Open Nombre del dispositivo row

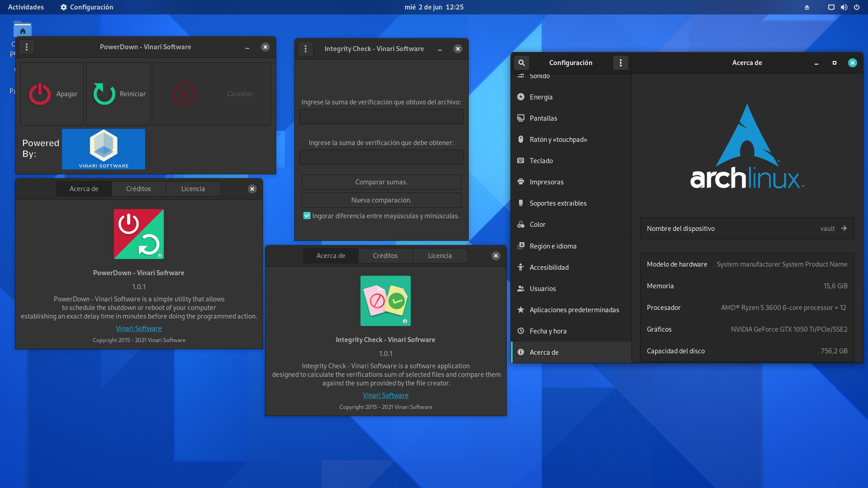pyautogui.click(x=747, y=229)
